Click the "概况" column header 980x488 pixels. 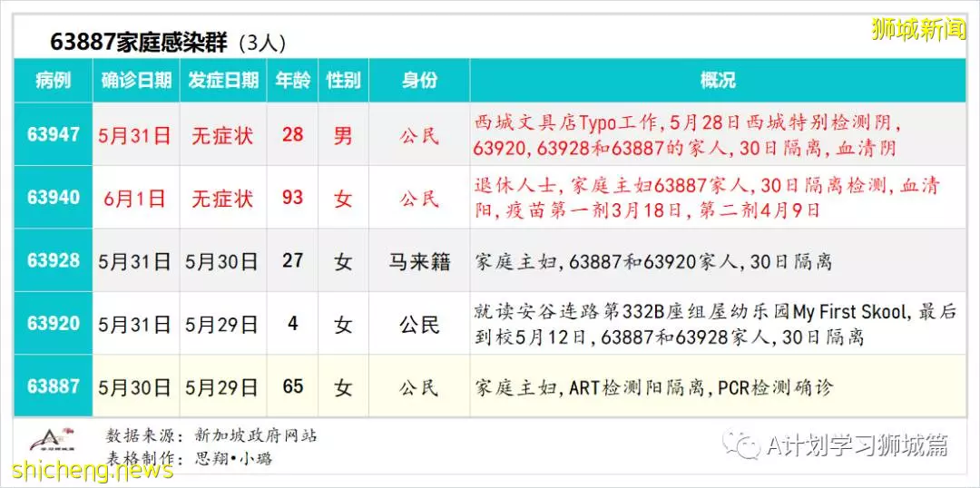click(x=718, y=81)
